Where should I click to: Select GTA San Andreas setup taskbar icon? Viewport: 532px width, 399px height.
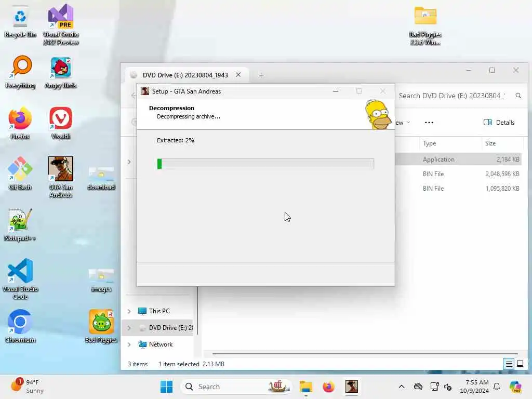click(x=352, y=387)
